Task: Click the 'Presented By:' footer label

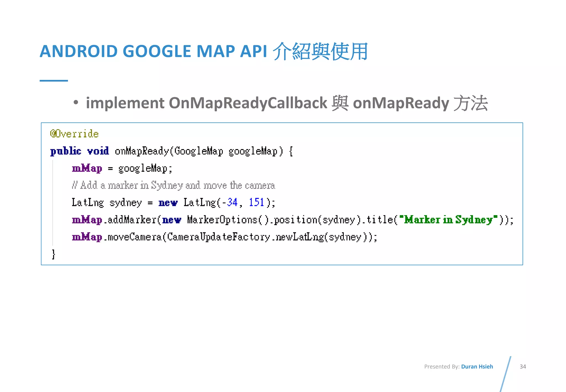Action: click(442, 367)
